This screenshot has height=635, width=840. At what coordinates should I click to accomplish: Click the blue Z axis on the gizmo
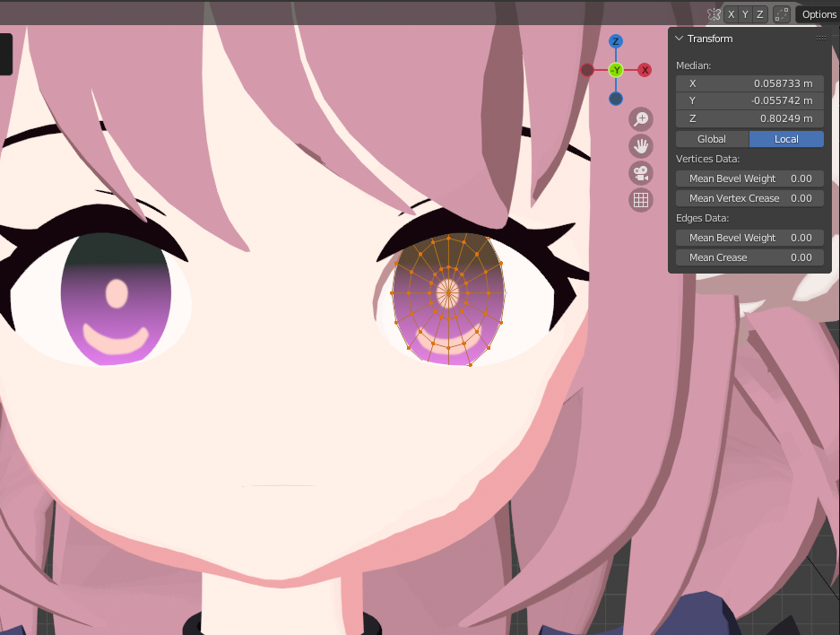point(616,41)
